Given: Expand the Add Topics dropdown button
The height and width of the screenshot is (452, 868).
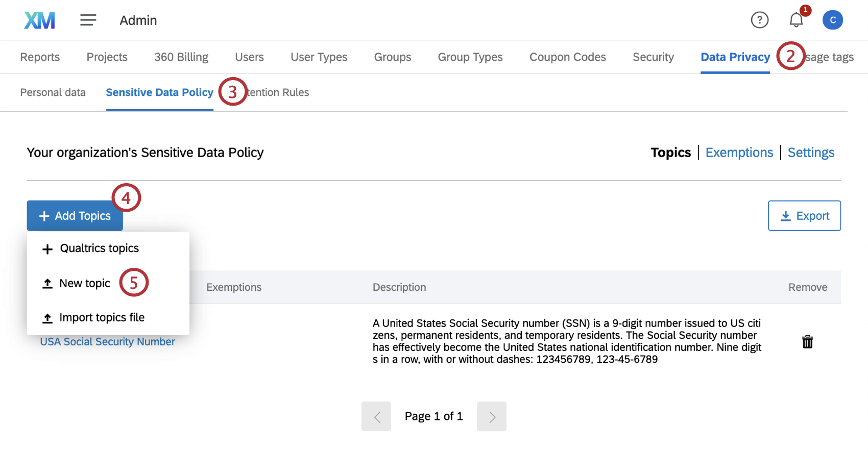Looking at the screenshot, I should pos(75,216).
